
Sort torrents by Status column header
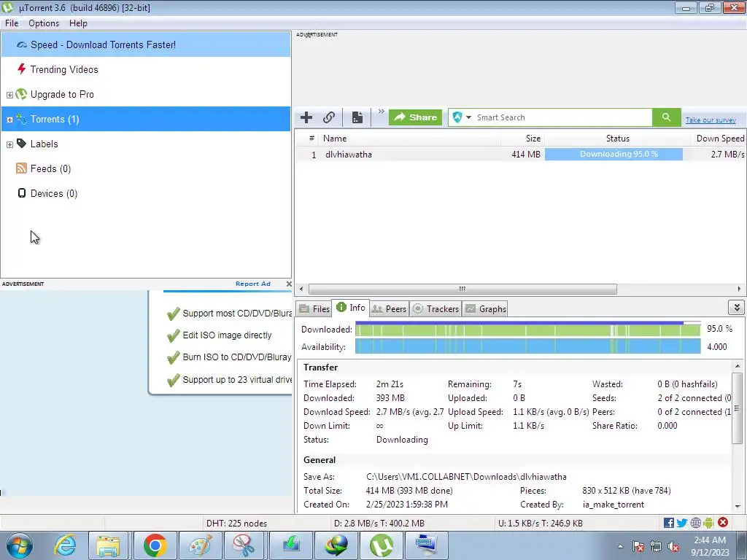(x=617, y=139)
